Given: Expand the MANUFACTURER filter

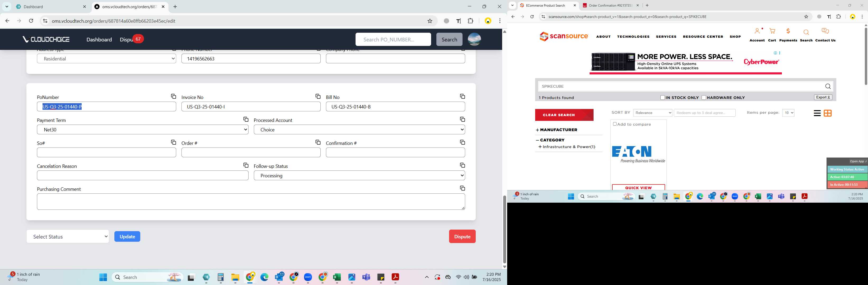Looking at the screenshot, I should click(x=557, y=130).
